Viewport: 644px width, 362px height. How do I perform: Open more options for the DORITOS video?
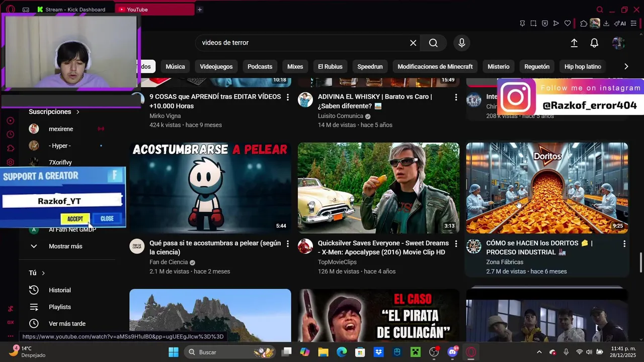tap(624, 243)
